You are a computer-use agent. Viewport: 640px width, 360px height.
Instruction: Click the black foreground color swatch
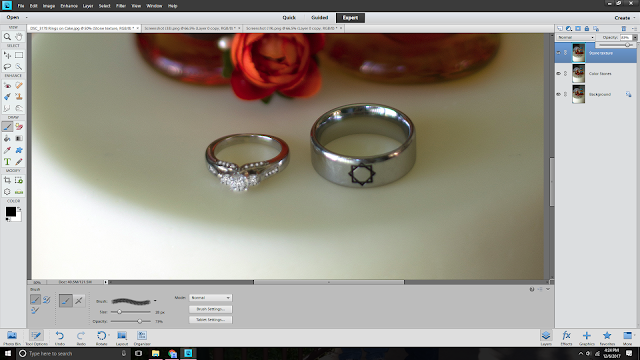tap(11, 211)
